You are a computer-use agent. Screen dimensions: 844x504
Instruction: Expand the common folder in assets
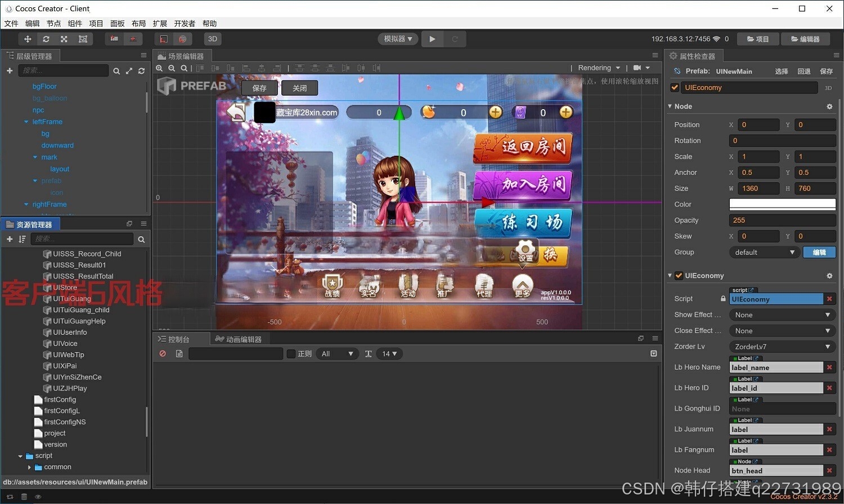[30, 467]
